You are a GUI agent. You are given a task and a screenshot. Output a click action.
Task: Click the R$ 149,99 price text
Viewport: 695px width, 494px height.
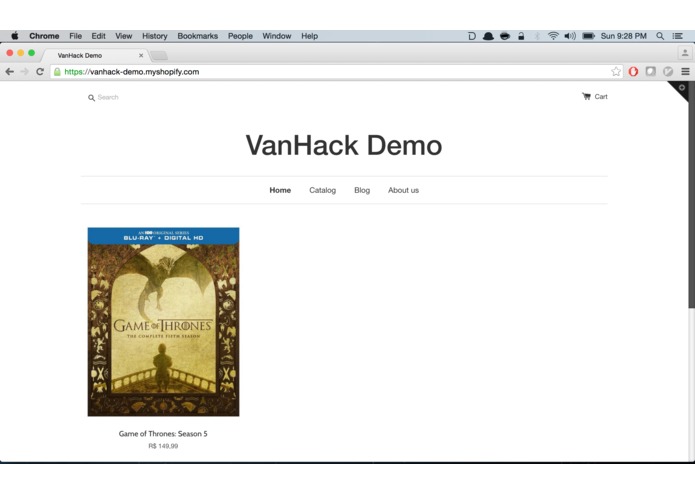(x=163, y=446)
